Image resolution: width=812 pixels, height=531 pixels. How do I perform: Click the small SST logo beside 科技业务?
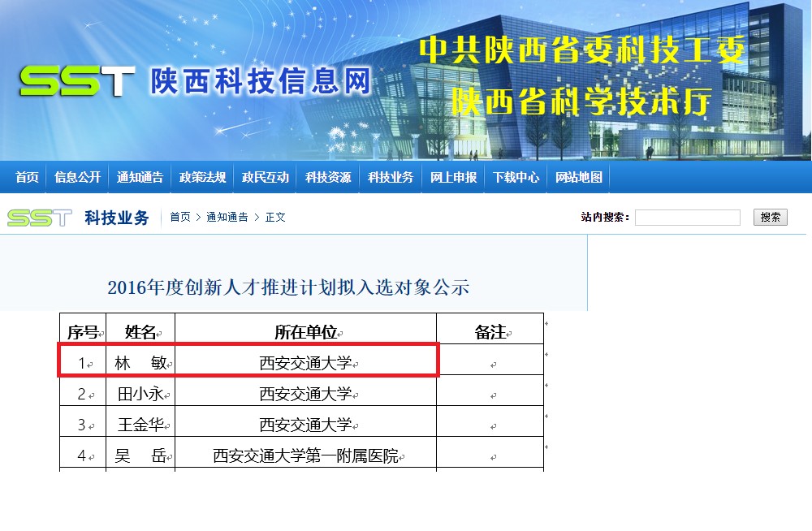pyautogui.click(x=39, y=218)
